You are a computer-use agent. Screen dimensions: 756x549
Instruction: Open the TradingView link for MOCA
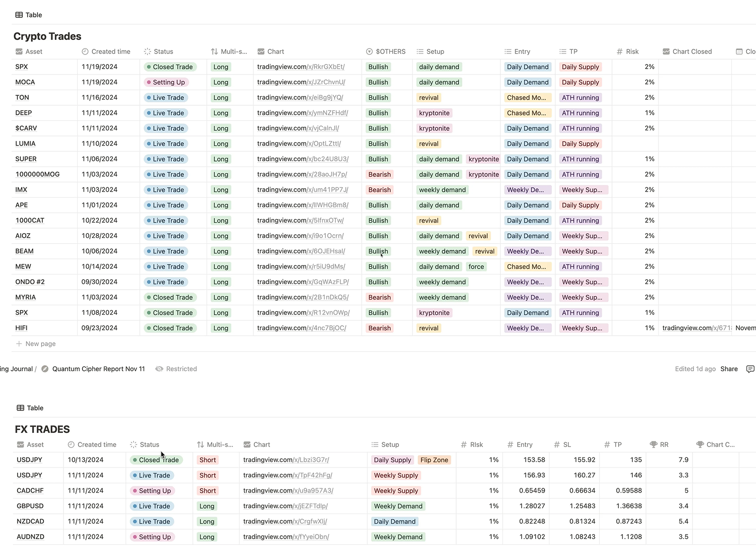point(301,82)
